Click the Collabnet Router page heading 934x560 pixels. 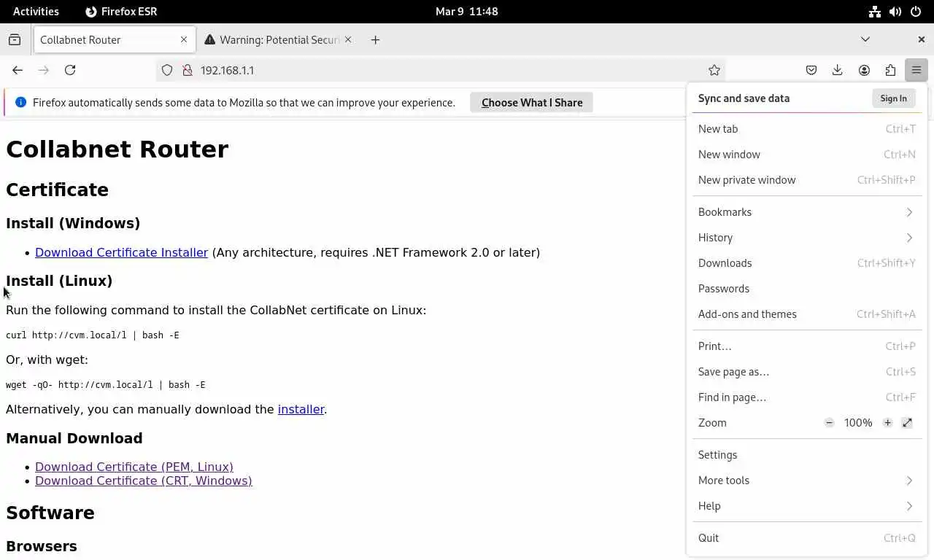coord(117,149)
